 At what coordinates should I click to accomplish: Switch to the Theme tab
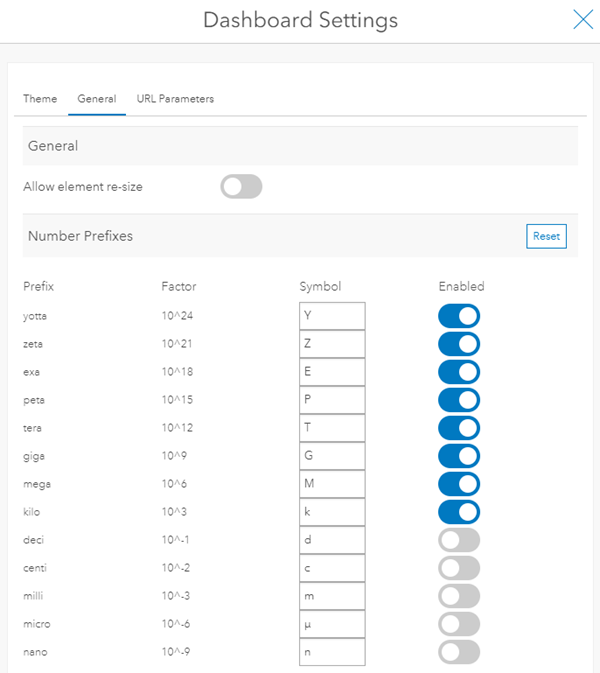40,99
